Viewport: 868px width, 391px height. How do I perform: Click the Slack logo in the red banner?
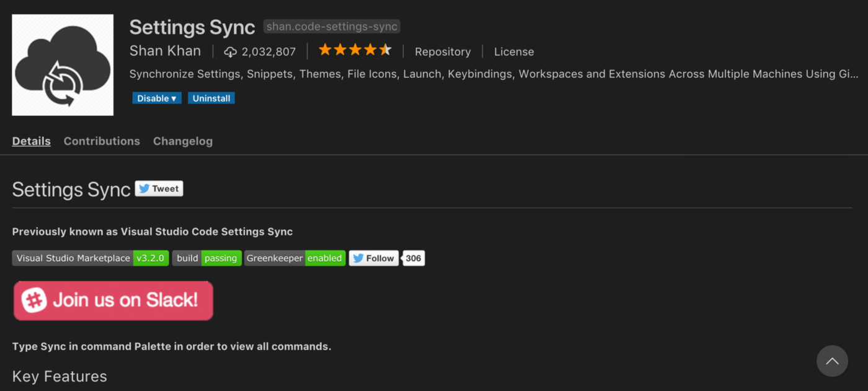tap(35, 301)
